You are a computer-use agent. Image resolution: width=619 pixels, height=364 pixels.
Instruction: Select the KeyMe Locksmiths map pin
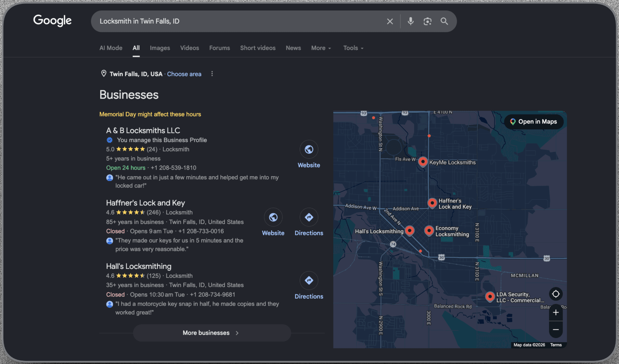(x=423, y=161)
